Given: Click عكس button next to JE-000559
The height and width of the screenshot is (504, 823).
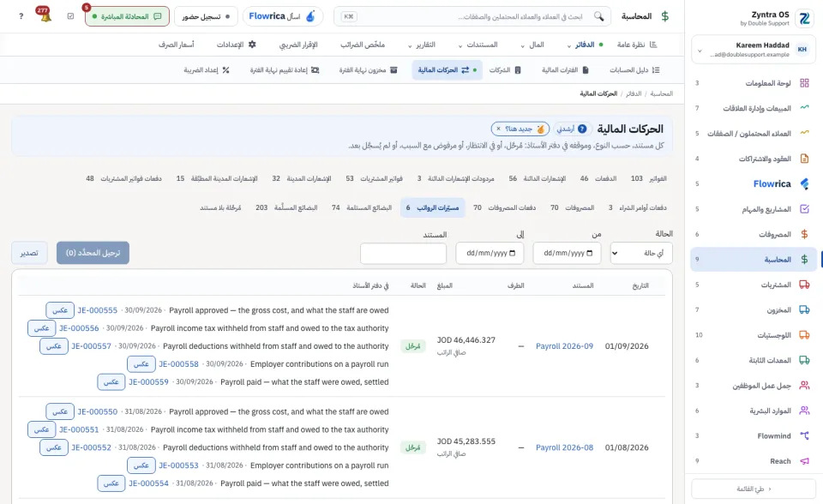Looking at the screenshot, I should pos(111,381).
